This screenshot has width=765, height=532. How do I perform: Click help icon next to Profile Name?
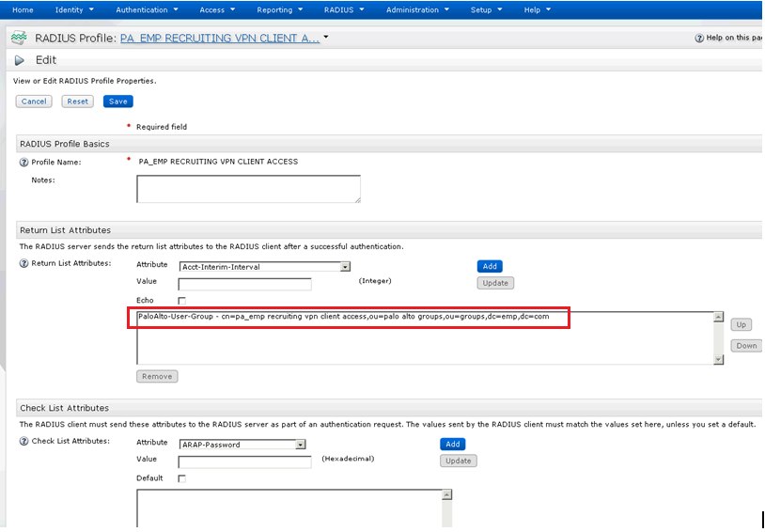point(23,162)
